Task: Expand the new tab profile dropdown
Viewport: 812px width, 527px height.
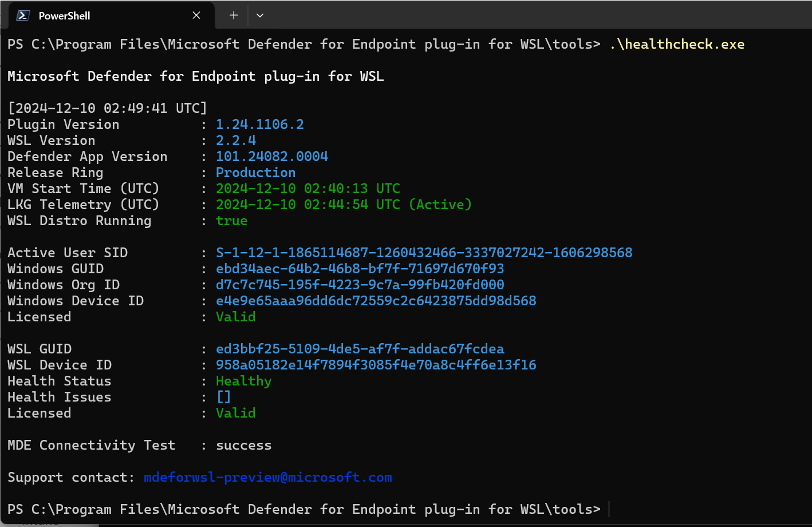Action: pyautogui.click(x=260, y=15)
